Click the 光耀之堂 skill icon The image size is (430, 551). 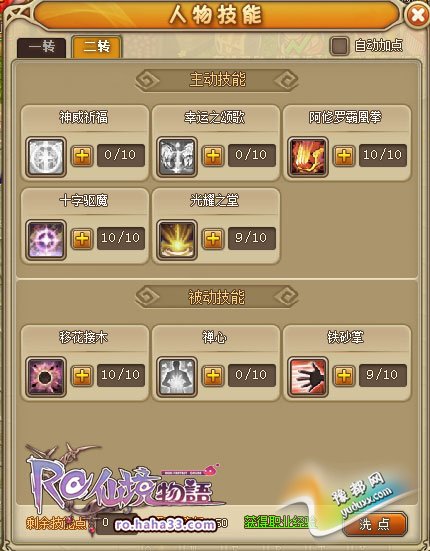tap(177, 240)
